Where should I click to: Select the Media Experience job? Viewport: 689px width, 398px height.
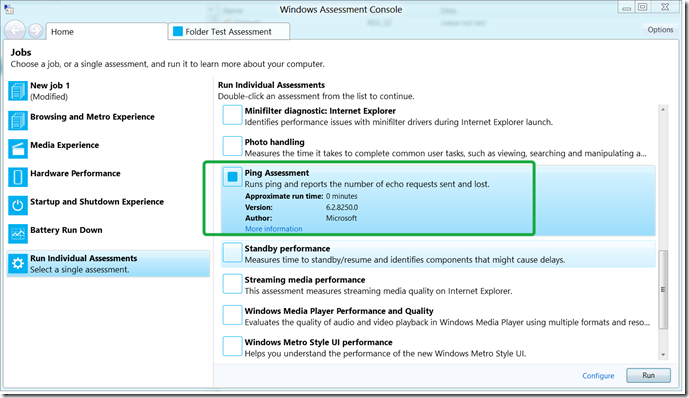point(109,149)
